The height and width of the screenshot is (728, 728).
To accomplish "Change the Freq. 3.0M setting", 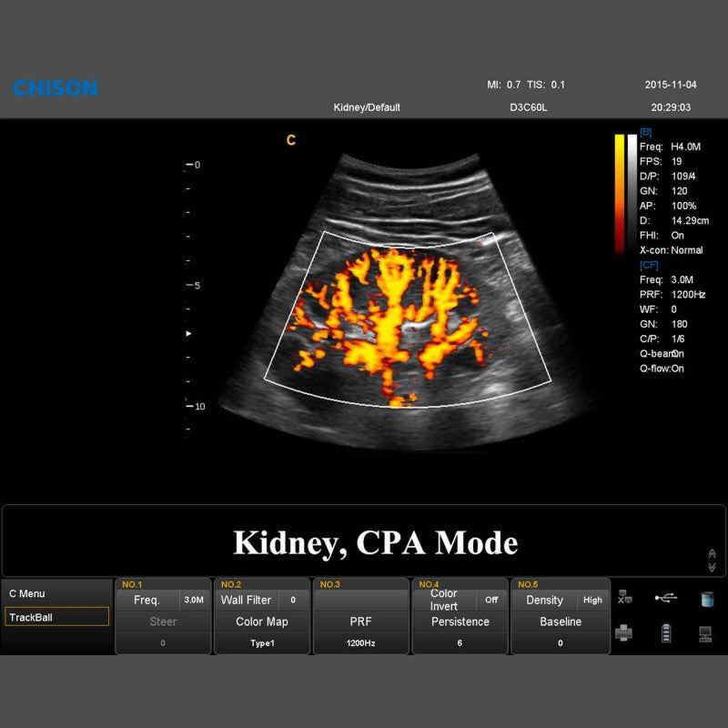I will [162, 600].
